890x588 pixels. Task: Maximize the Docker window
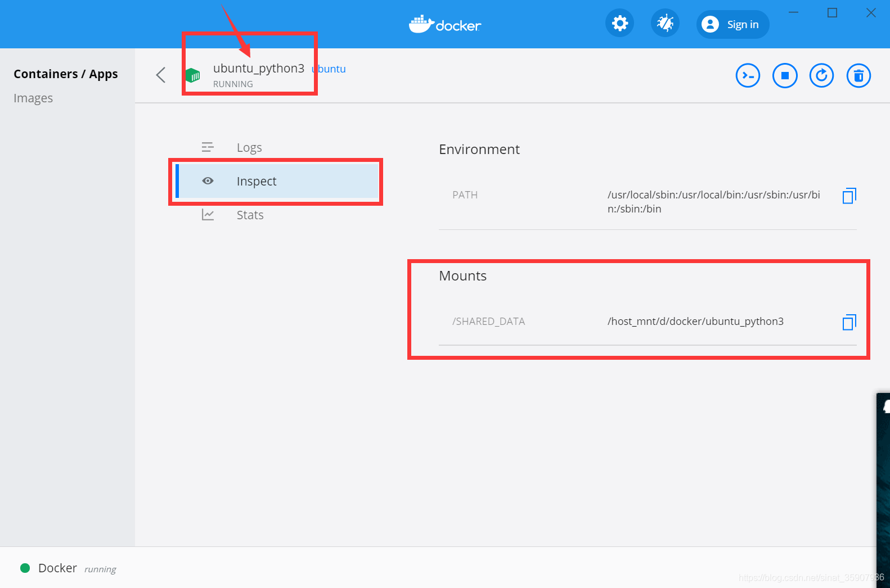[833, 12]
